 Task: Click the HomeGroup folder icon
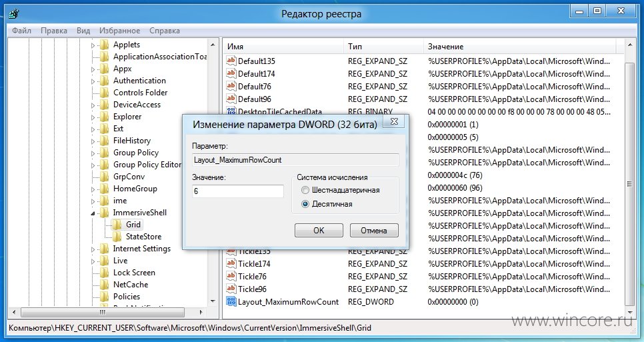[x=105, y=189]
